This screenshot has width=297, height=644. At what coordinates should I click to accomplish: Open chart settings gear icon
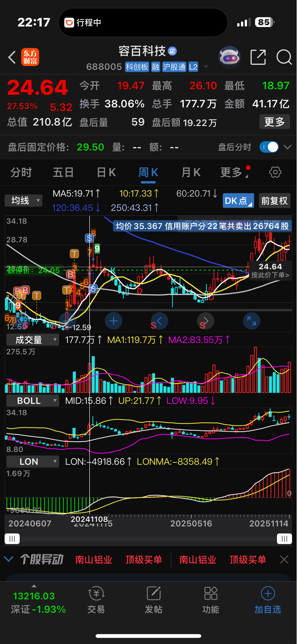pos(275,172)
